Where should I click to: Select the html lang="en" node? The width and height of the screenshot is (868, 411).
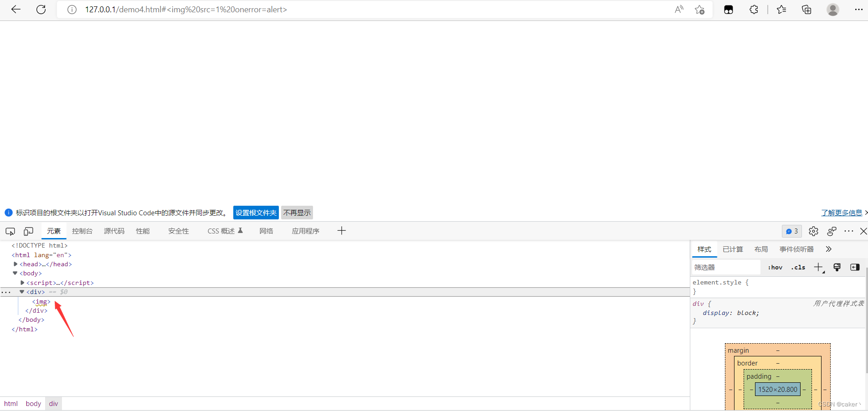(x=41, y=255)
